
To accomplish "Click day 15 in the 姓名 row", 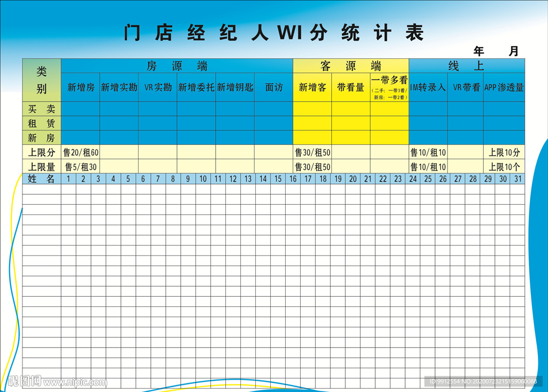I will [278, 179].
